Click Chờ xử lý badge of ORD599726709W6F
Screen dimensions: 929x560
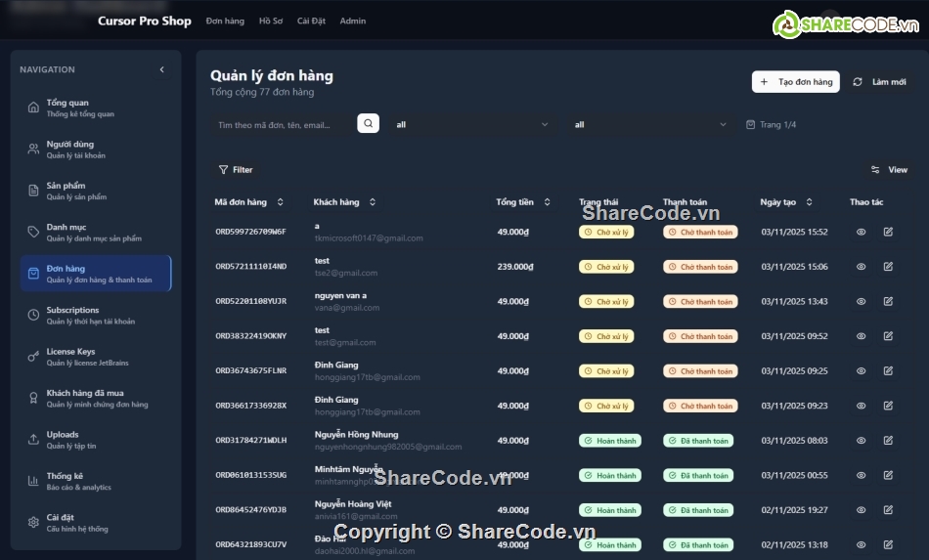point(606,232)
